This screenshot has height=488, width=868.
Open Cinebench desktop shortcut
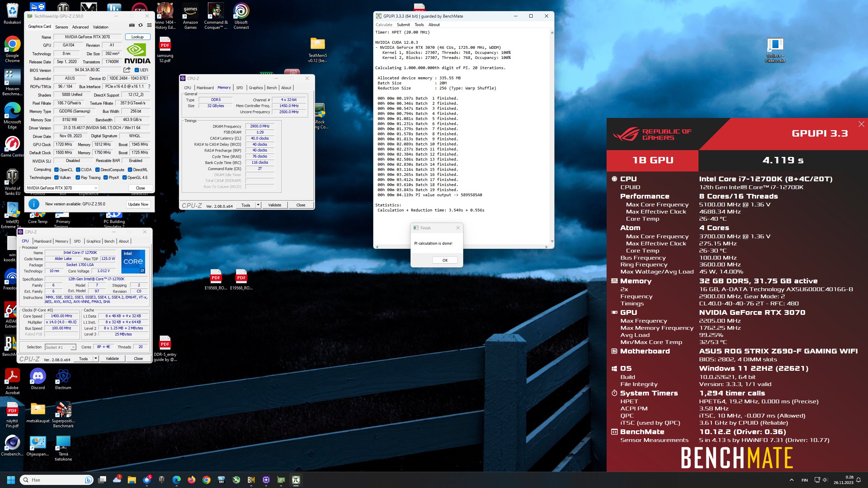pos(13,445)
